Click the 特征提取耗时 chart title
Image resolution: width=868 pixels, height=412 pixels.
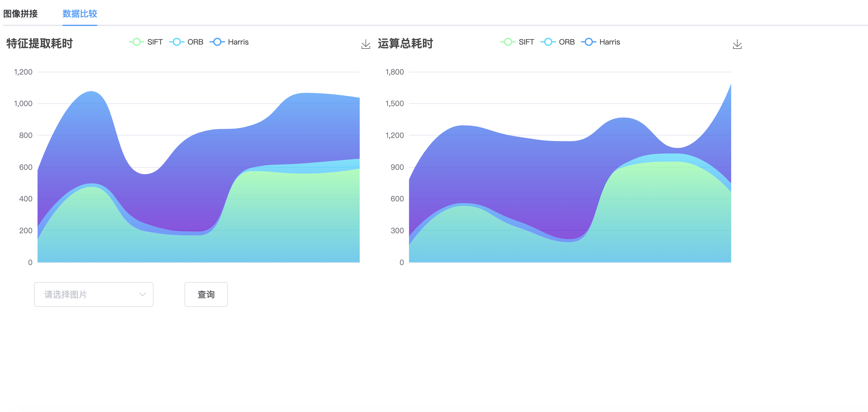(x=39, y=43)
